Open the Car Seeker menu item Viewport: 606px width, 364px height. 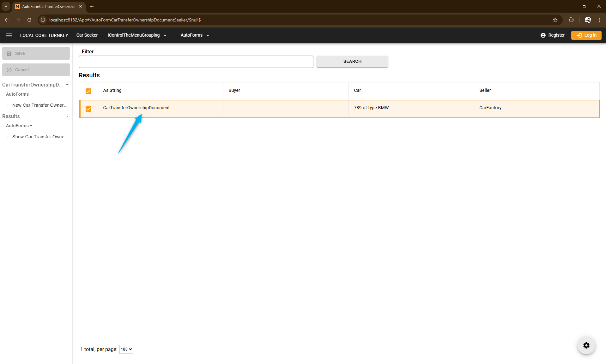pyautogui.click(x=87, y=35)
